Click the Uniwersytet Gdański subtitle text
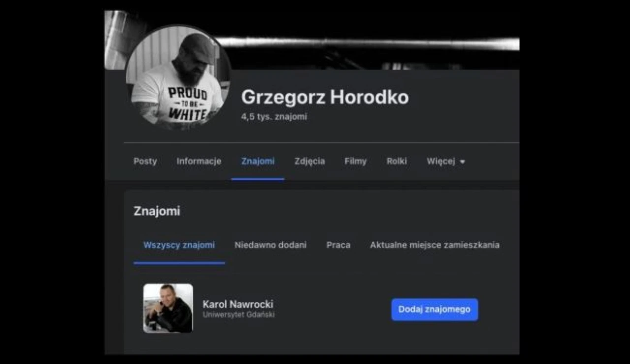Screen dimensions: 630x364 click(x=239, y=315)
